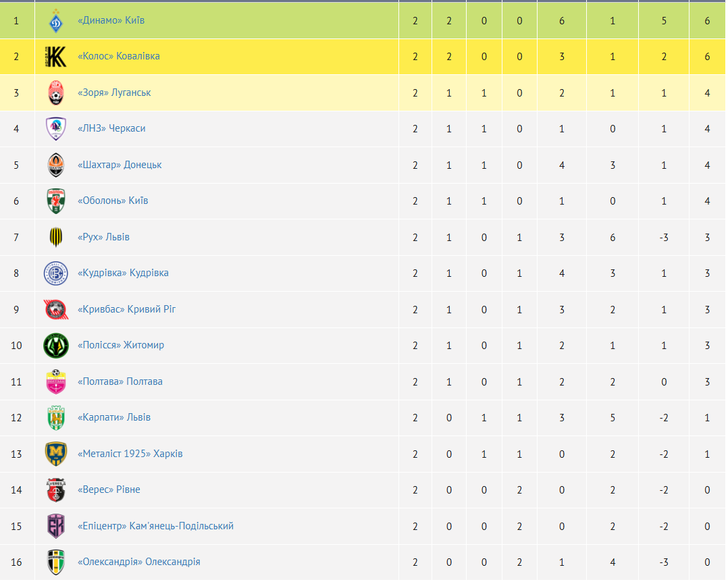
Task: Click the Epitsentr purple team logo
Action: 55,527
